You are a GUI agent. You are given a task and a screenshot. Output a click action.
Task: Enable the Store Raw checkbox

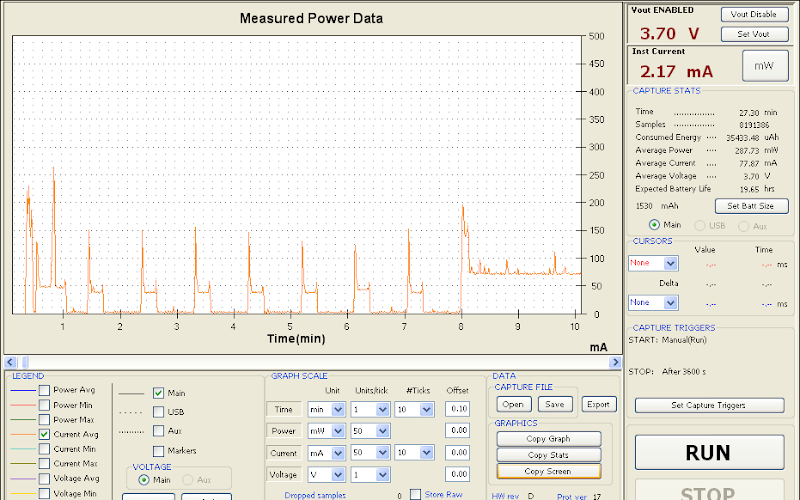click(x=416, y=494)
